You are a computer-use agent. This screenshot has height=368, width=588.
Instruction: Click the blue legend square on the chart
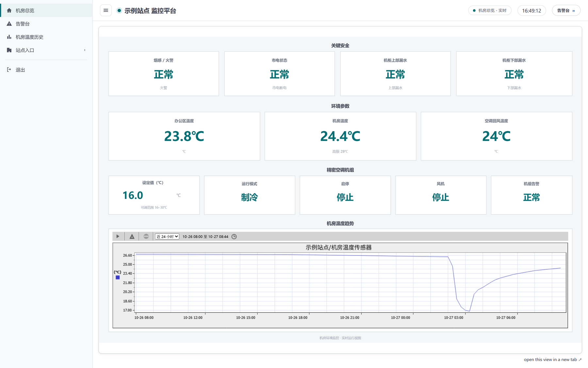tap(118, 277)
